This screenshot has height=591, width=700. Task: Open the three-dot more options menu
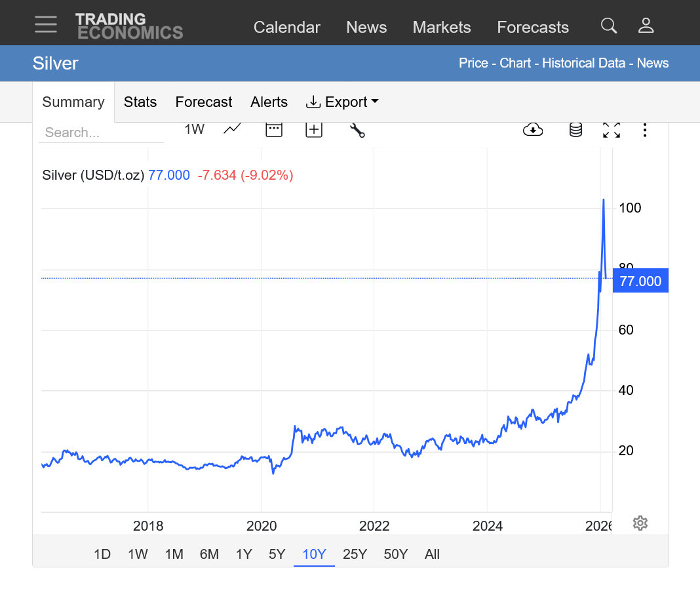point(645,130)
